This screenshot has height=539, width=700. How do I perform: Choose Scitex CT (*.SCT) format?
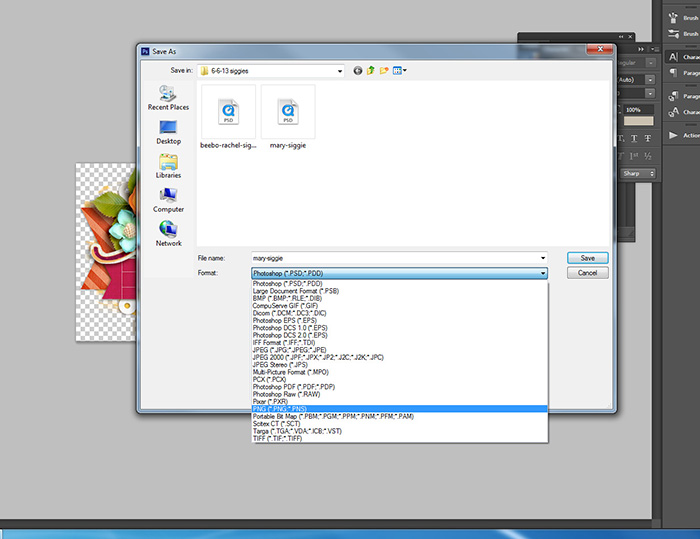coord(399,423)
